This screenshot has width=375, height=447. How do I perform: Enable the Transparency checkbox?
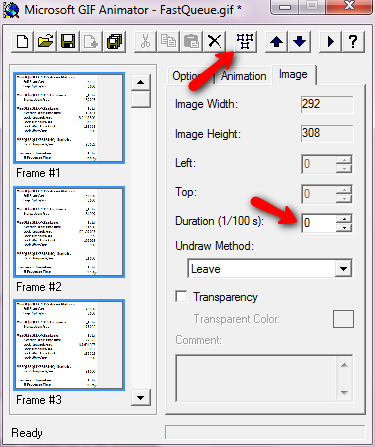pyautogui.click(x=181, y=296)
